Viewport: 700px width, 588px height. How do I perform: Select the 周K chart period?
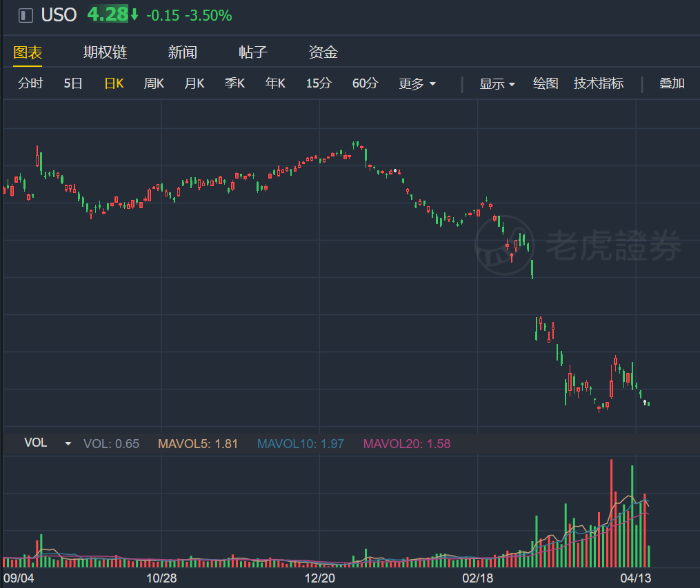(154, 83)
